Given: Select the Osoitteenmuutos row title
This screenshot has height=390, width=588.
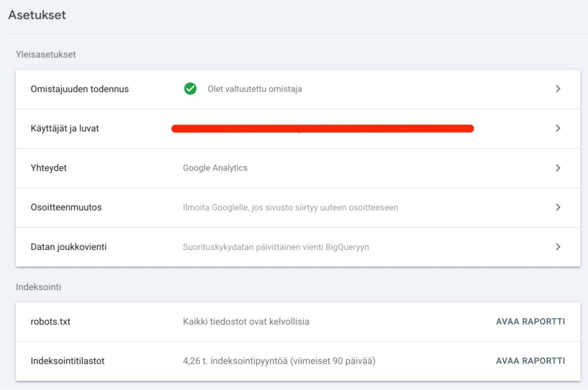Looking at the screenshot, I should [66, 207].
